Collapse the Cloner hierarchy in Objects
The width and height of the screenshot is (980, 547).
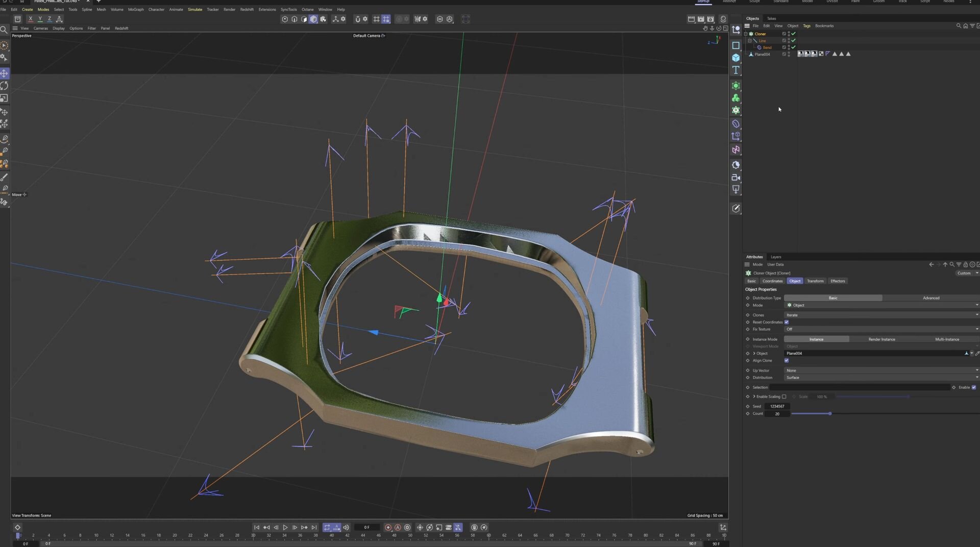746,34
